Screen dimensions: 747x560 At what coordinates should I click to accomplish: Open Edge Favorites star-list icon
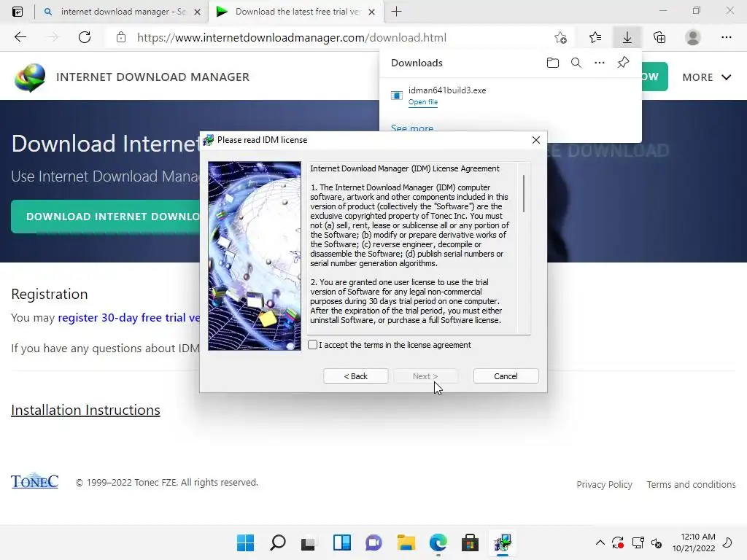coord(595,37)
